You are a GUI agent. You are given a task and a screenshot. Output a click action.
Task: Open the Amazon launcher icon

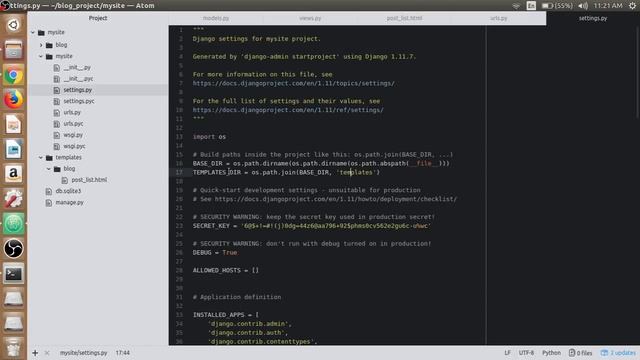(13, 174)
